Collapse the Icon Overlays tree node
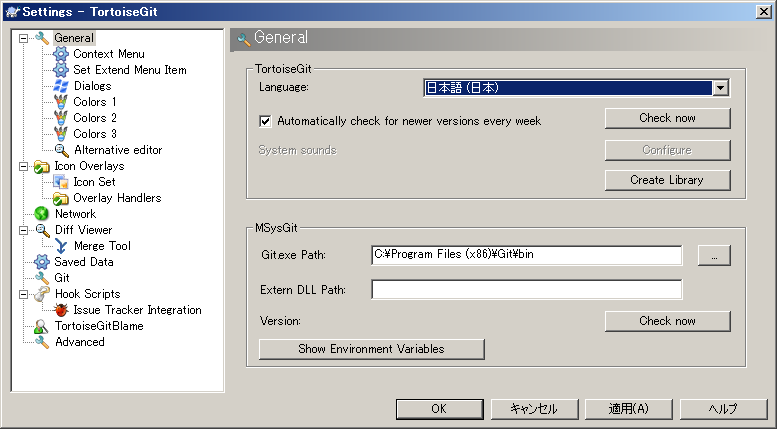777x429 pixels. coord(23,166)
